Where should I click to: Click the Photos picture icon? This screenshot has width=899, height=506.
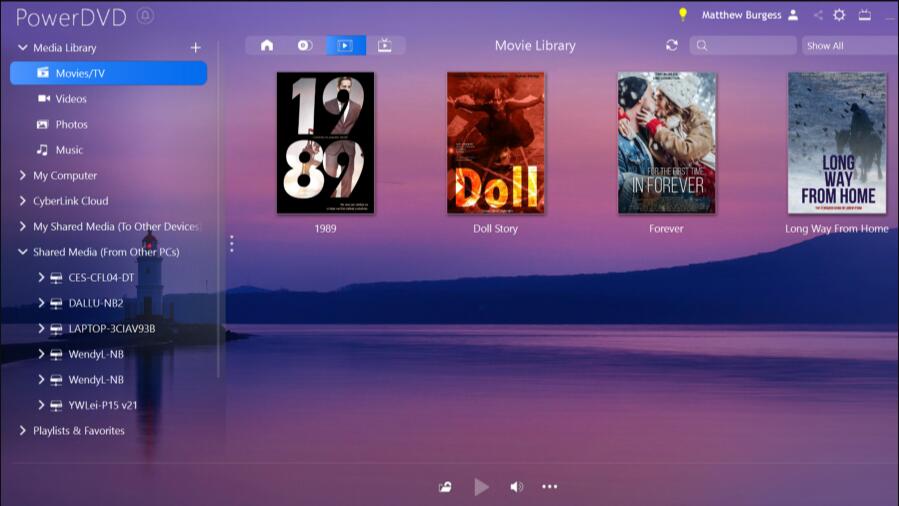[42, 124]
